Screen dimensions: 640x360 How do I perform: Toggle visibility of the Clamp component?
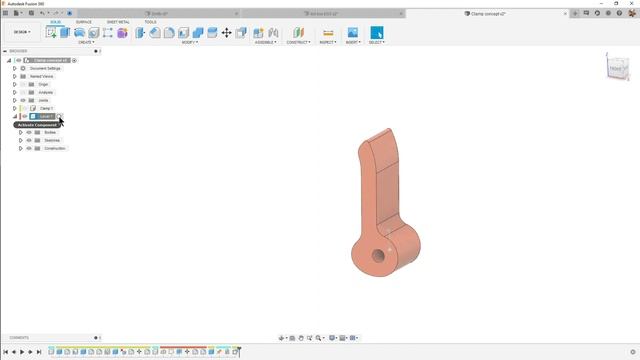(x=24, y=109)
